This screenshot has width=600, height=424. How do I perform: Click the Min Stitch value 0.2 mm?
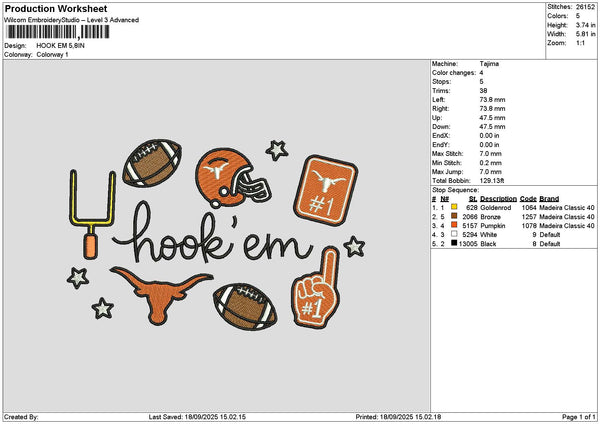point(491,163)
